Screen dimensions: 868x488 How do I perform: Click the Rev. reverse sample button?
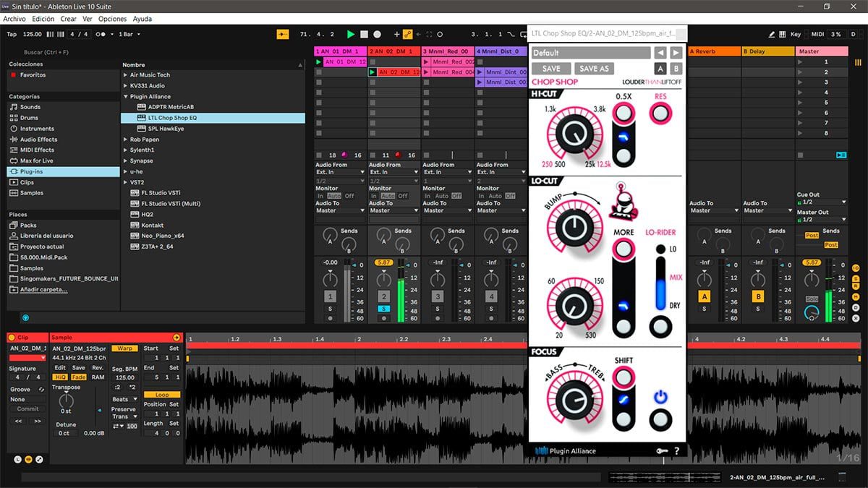(x=98, y=368)
